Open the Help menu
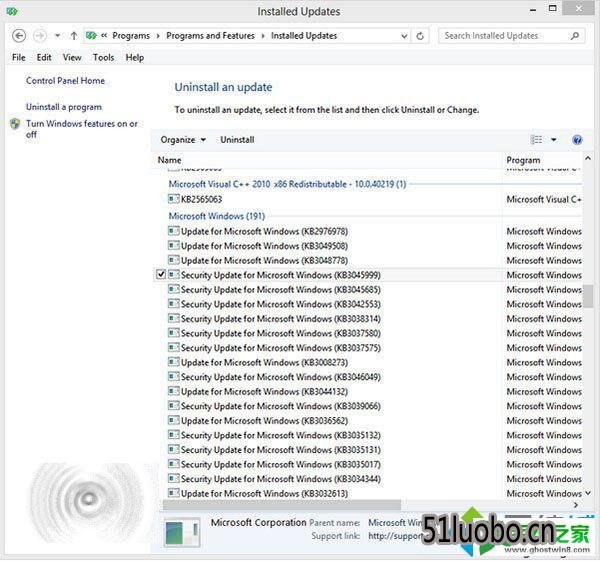This screenshot has width=600, height=561. point(135,57)
